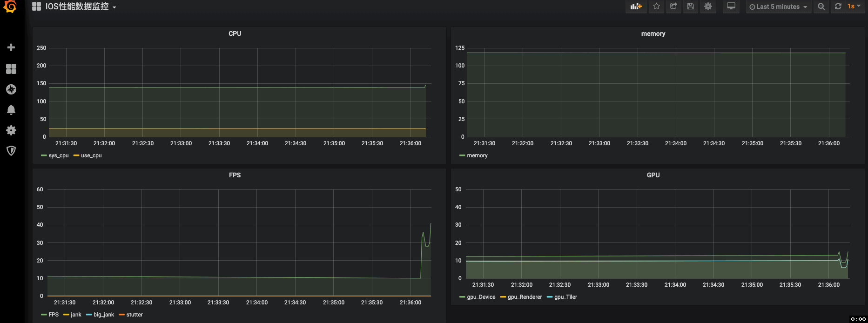Image resolution: width=868 pixels, height=323 pixels.
Task: Toggle the sys_cpu series in legend
Action: point(59,155)
